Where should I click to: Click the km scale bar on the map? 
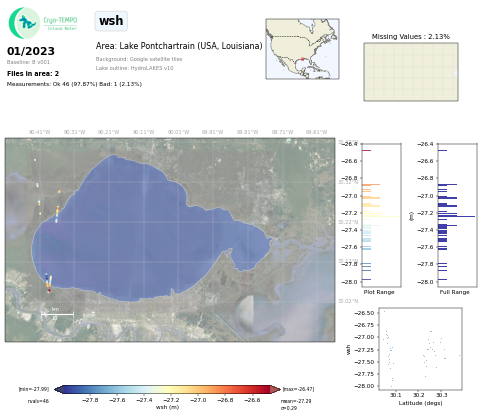tap(57, 314)
